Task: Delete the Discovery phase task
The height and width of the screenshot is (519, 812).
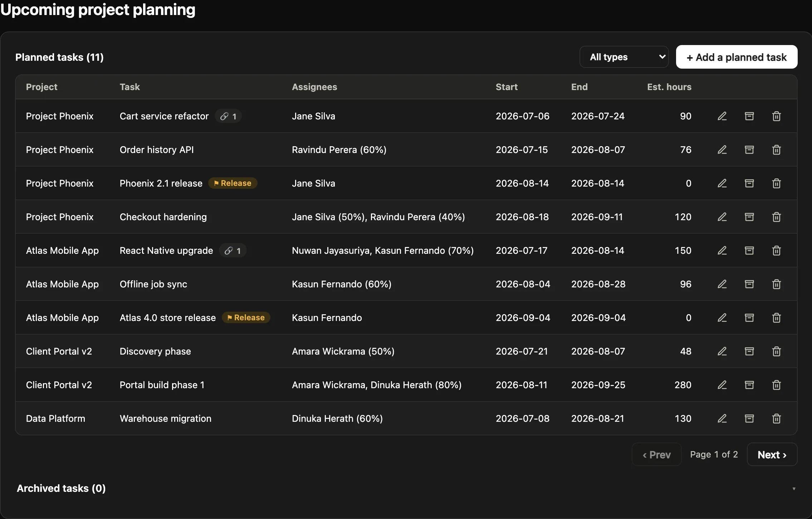Action: click(777, 351)
